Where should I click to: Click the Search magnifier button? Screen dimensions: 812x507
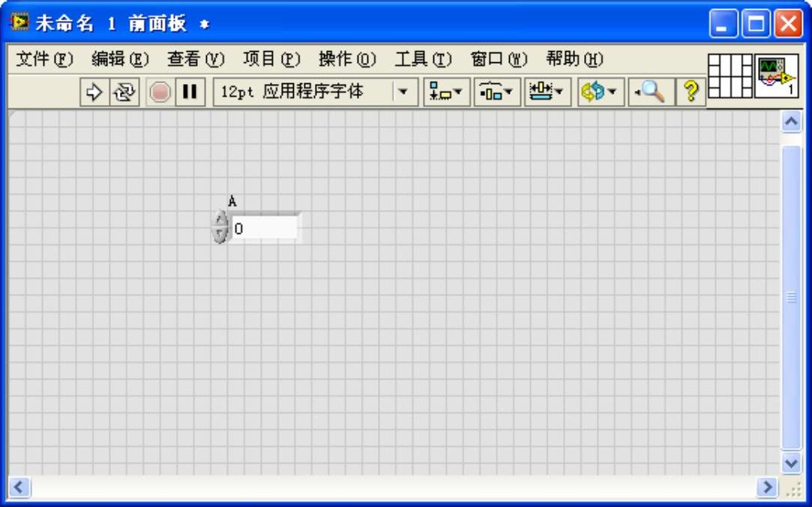651,92
